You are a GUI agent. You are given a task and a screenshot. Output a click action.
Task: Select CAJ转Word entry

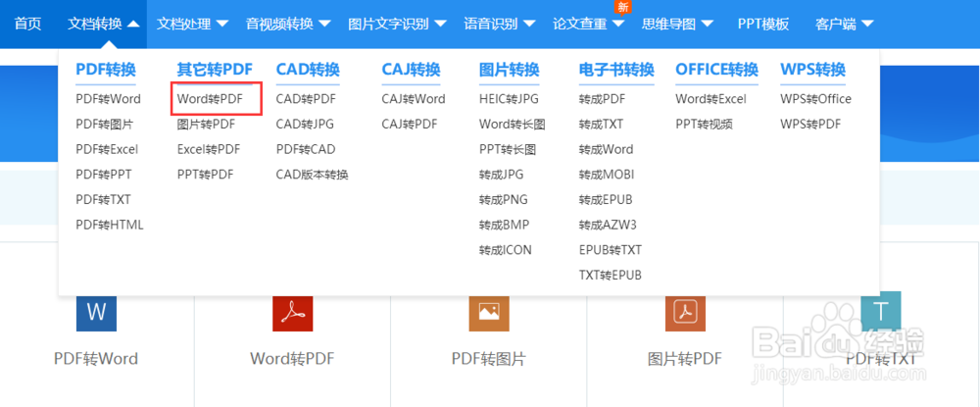click(414, 99)
